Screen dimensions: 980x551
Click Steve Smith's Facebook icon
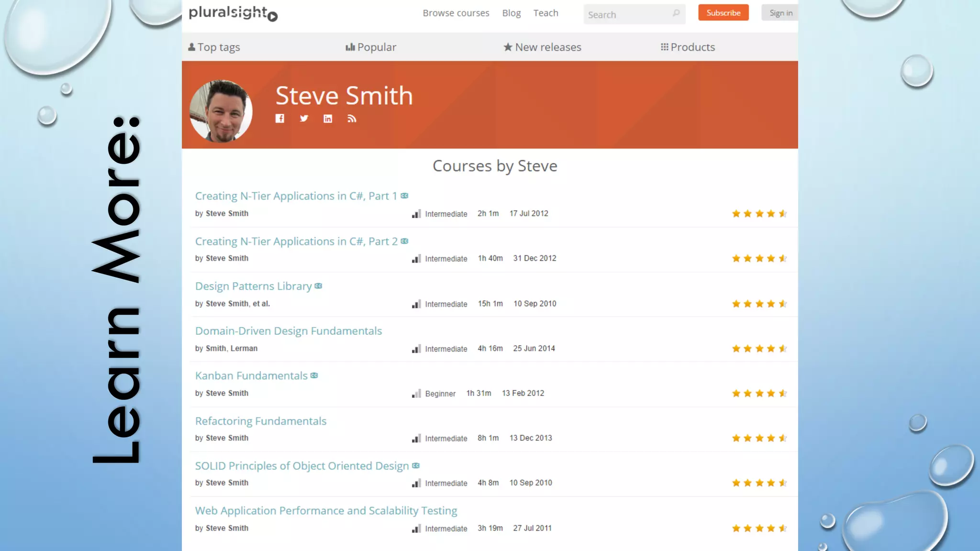point(280,119)
